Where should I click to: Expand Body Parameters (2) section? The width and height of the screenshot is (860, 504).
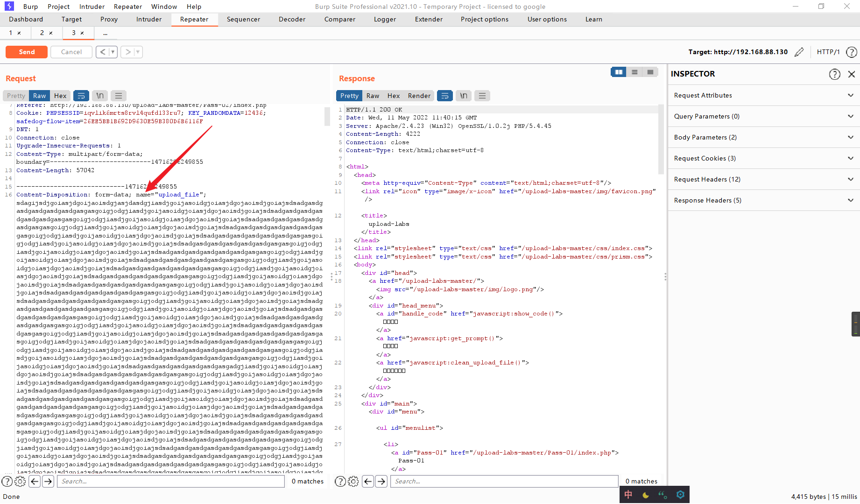[x=764, y=137]
